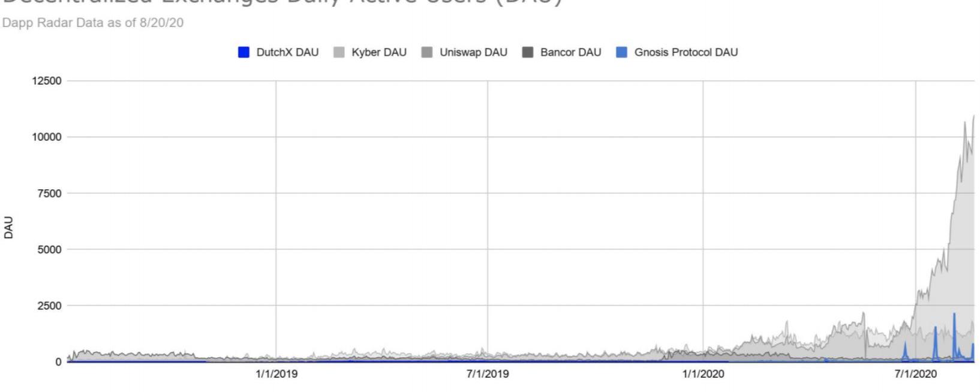Viewport: 980px width, 392px height.
Task: Select the Uniswap DAU legend label
Action: [x=473, y=52]
